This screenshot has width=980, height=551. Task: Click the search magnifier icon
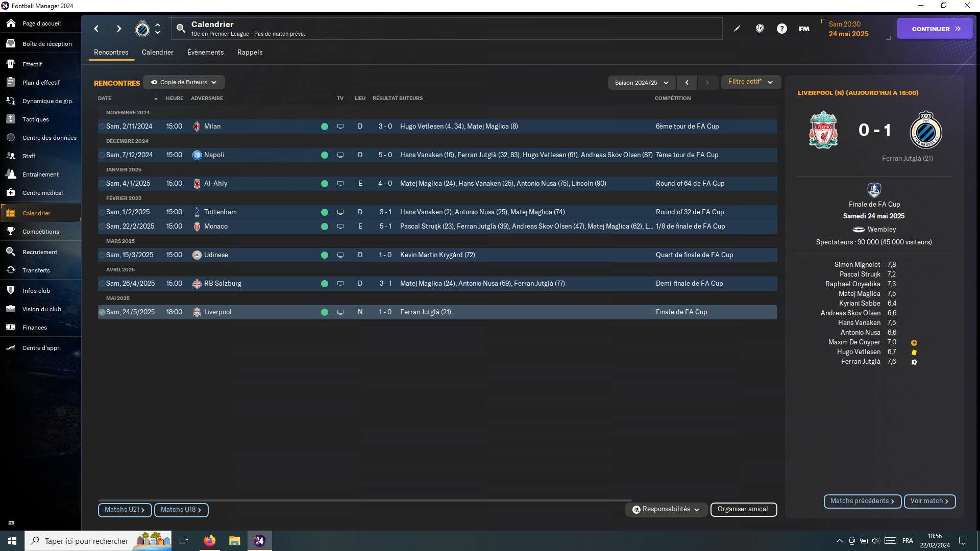pos(181,29)
